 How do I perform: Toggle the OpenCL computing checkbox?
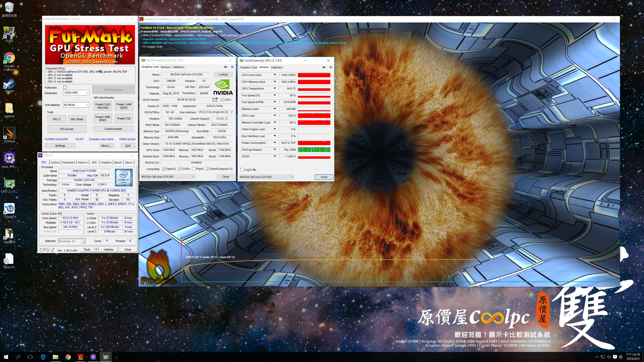click(164, 169)
